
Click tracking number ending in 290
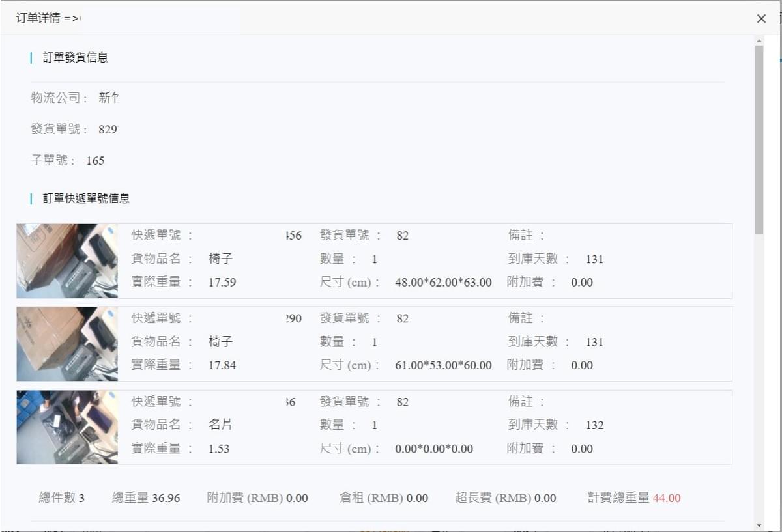pyautogui.click(x=294, y=318)
